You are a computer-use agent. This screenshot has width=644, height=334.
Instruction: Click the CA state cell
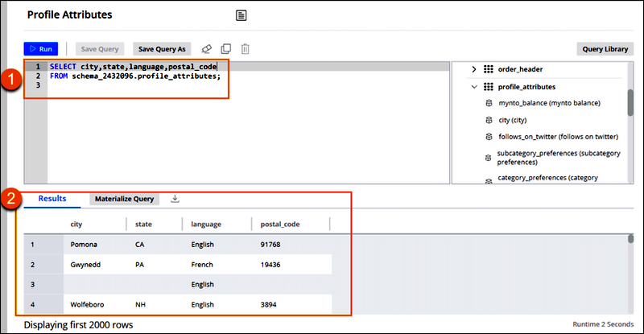(139, 245)
